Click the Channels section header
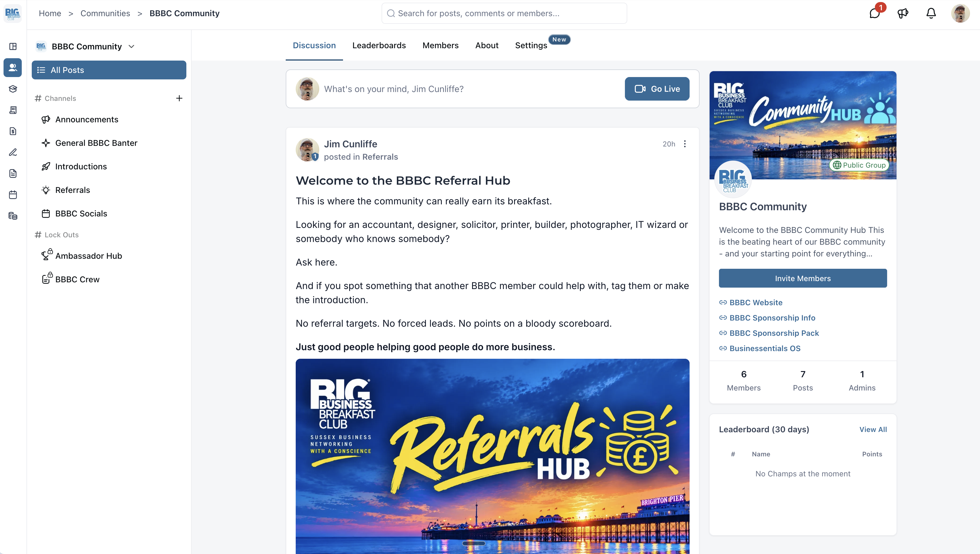980x554 pixels. pos(56,98)
